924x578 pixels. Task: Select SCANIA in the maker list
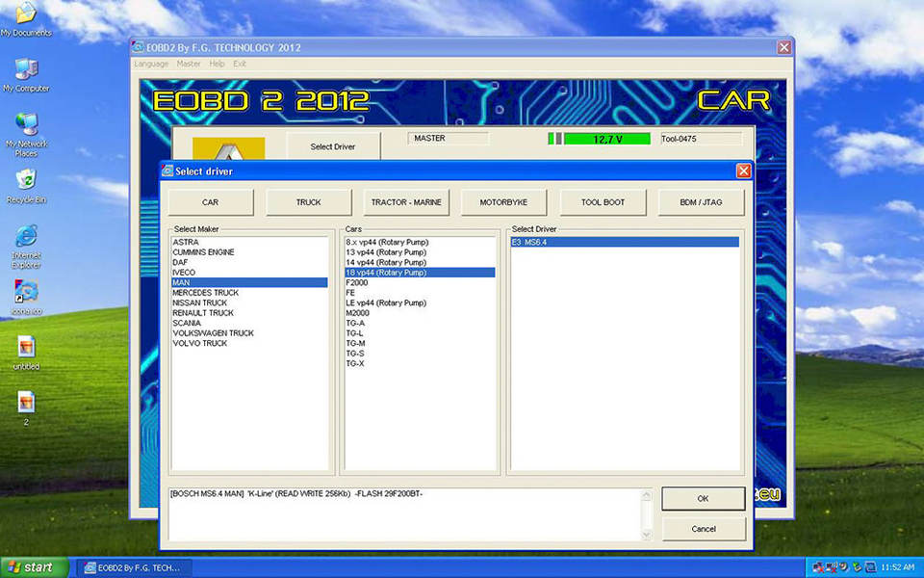(187, 323)
